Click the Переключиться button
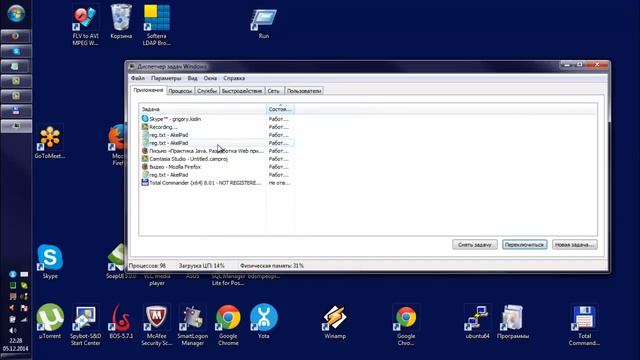Image resolution: width=640 pixels, height=360 pixels. pyautogui.click(x=524, y=244)
